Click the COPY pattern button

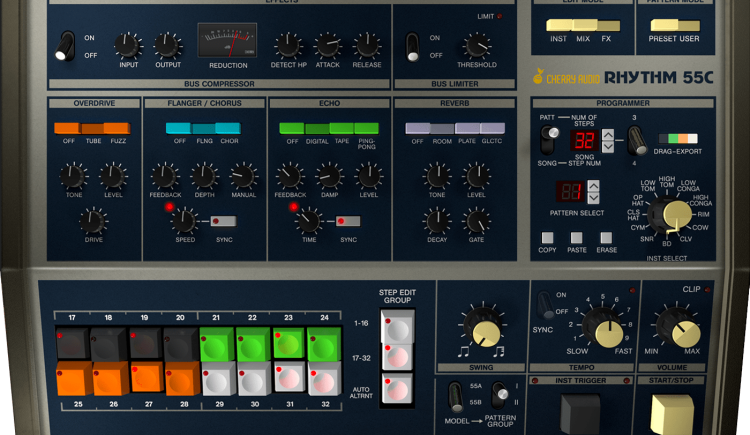[547, 238]
